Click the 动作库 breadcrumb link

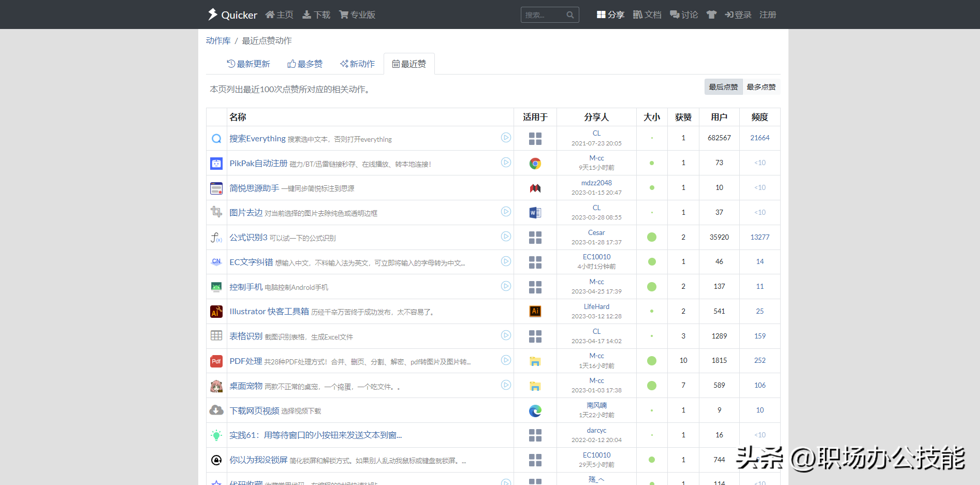[x=218, y=40]
